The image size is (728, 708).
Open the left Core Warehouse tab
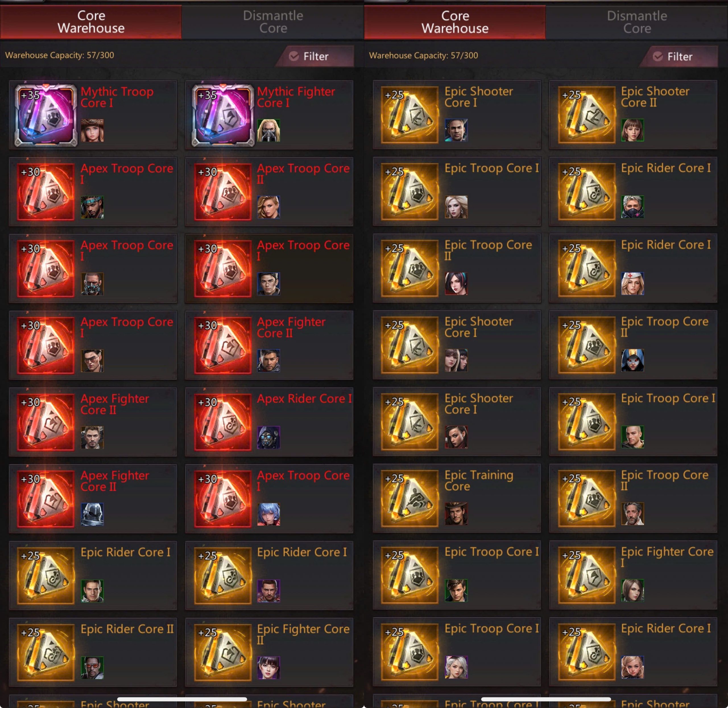(91, 22)
